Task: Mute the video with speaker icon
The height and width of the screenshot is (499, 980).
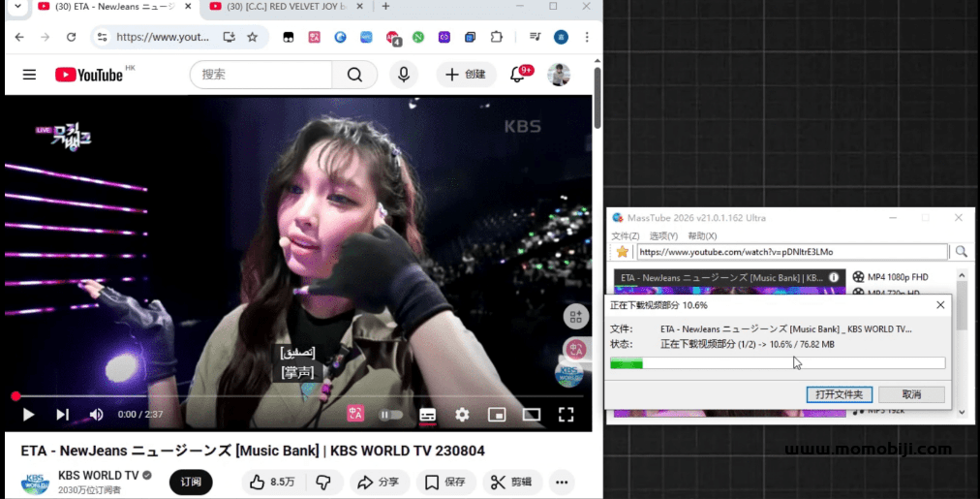Action: point(96,415)
